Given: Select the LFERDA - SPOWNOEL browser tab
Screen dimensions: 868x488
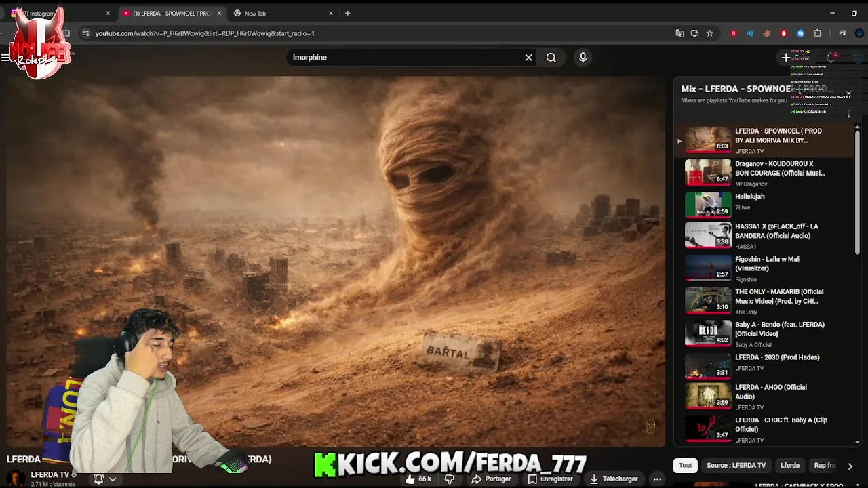Looking at the screenshot, I should pos(172,13).
